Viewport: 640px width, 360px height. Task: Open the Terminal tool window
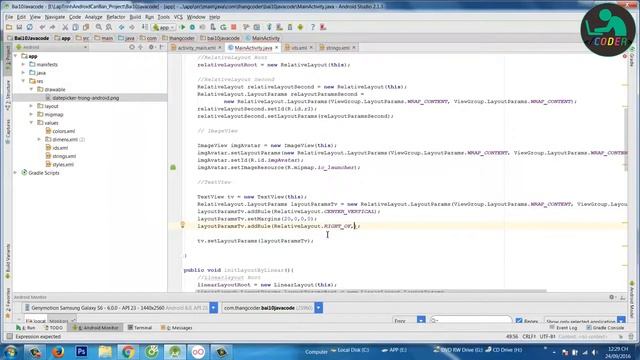tap(140, 328)
